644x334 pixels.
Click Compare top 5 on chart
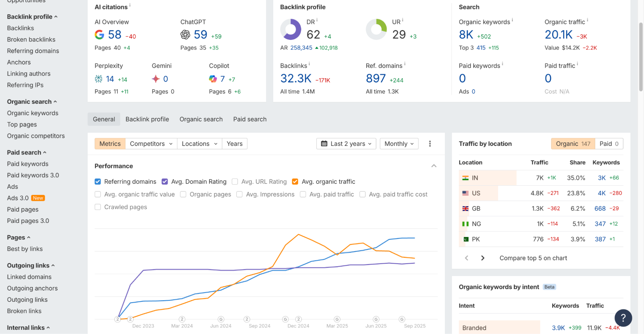click(533, 258)
